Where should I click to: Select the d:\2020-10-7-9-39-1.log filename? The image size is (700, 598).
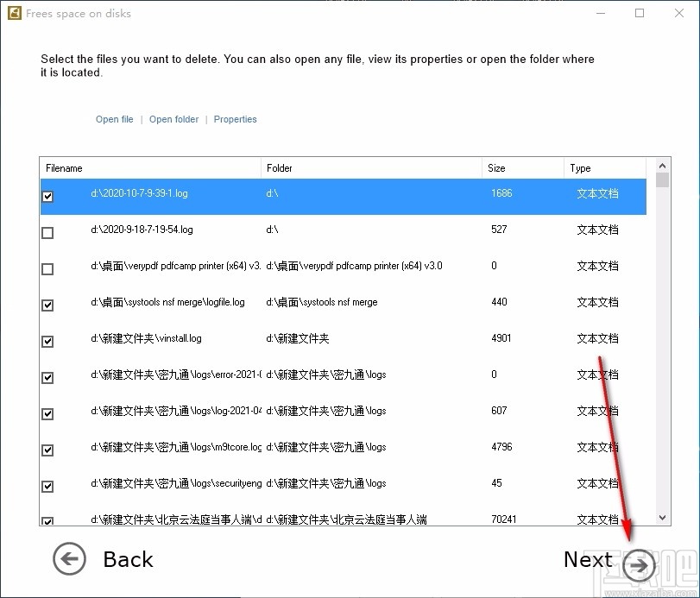[139, 193]
